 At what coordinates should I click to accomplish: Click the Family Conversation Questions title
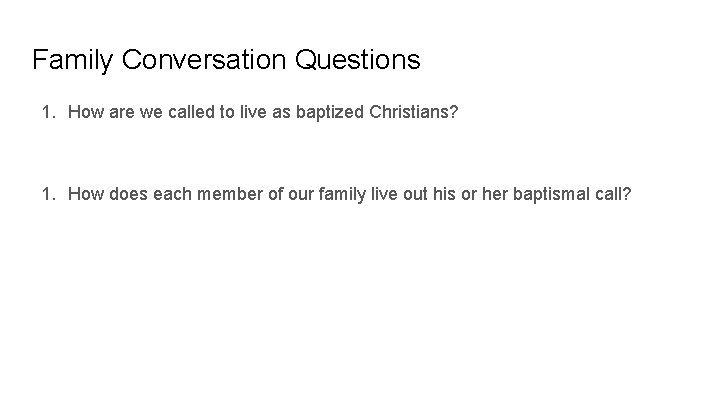click(x=226, y=60)
